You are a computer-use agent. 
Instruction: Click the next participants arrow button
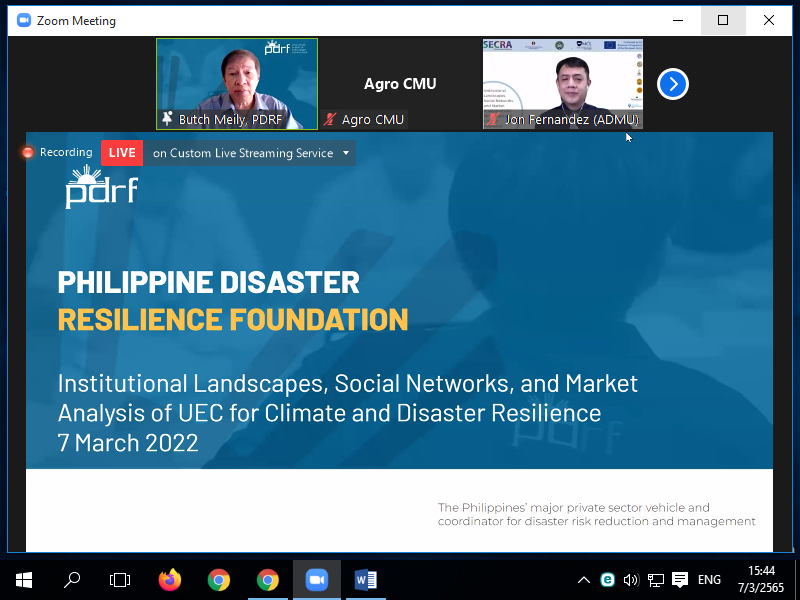[x=672, y=84]
